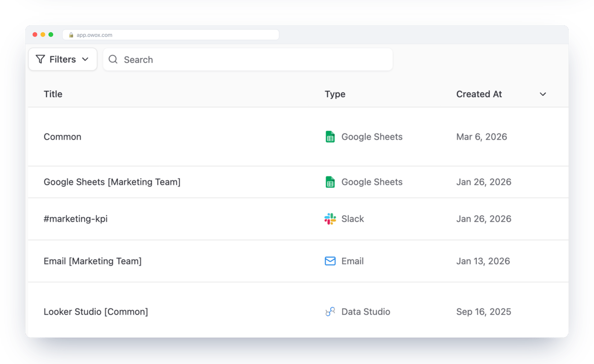This screenshot has width=594, height=364.
Task: Open the Filters dropdown
Action: click(63, 59)
